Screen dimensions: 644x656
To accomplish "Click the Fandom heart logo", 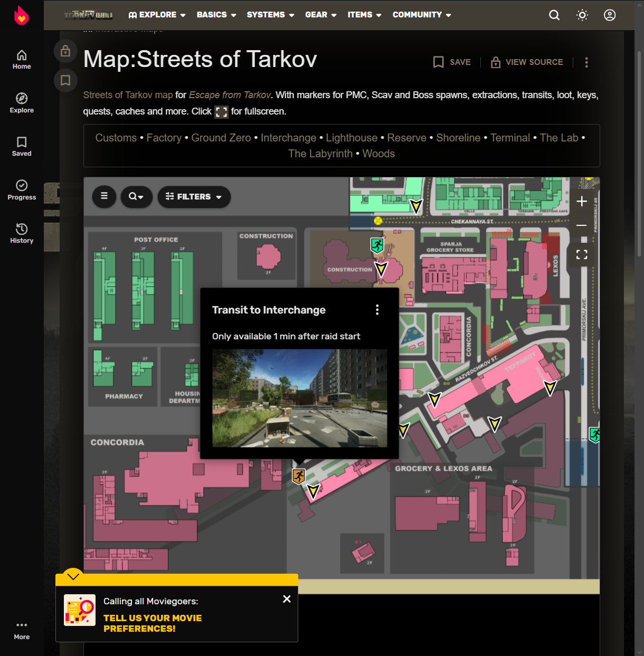I will [x=21, y=15].
